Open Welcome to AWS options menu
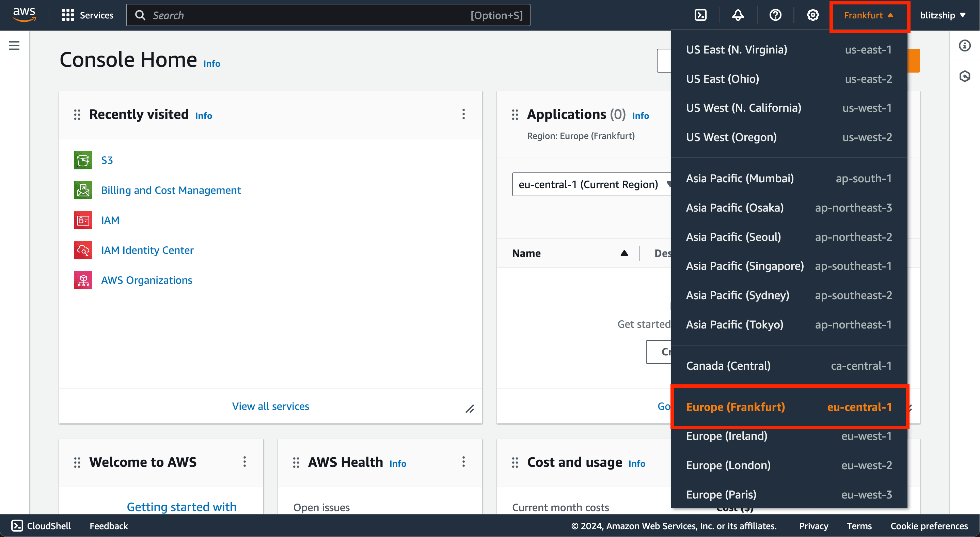Image resolution: width=980 pixels, height=537 pixels. [244, 462]
